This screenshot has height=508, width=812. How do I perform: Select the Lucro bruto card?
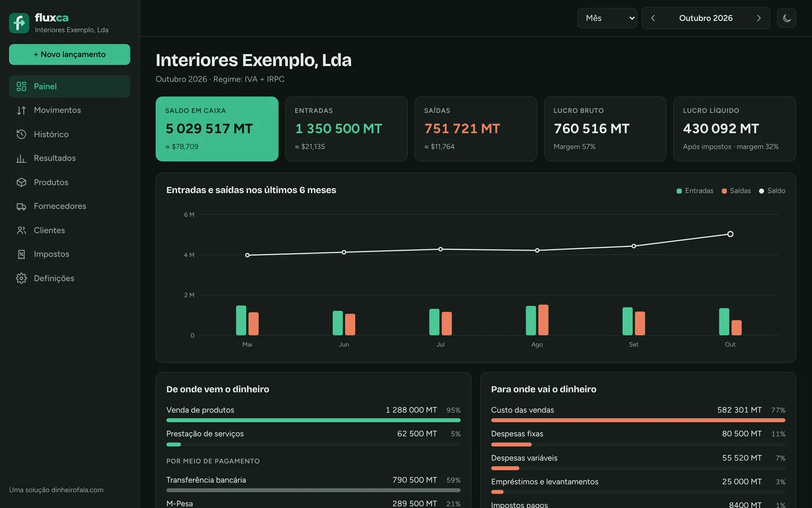(605, 129)
